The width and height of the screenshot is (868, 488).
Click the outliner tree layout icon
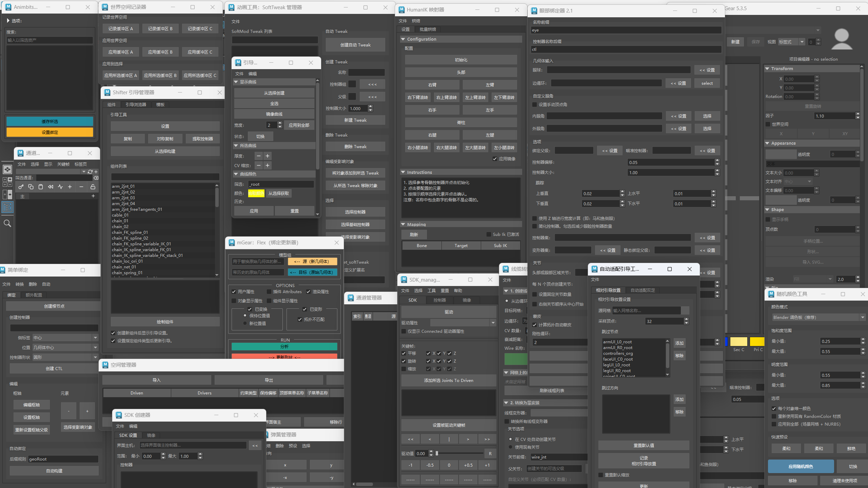click(x=7, y=207)
